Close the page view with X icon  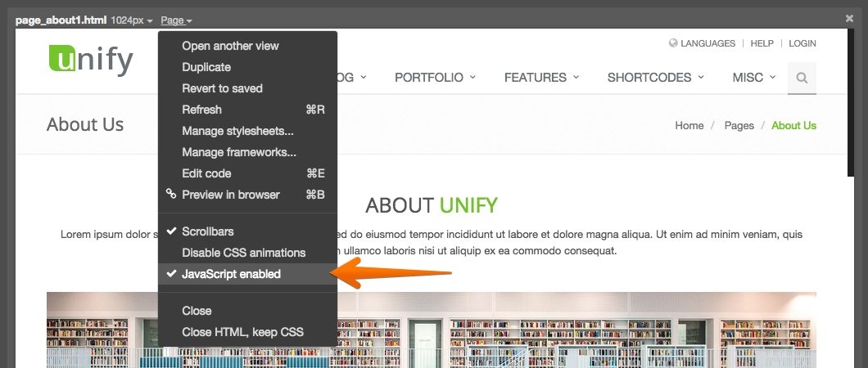(x=850, y=18)
